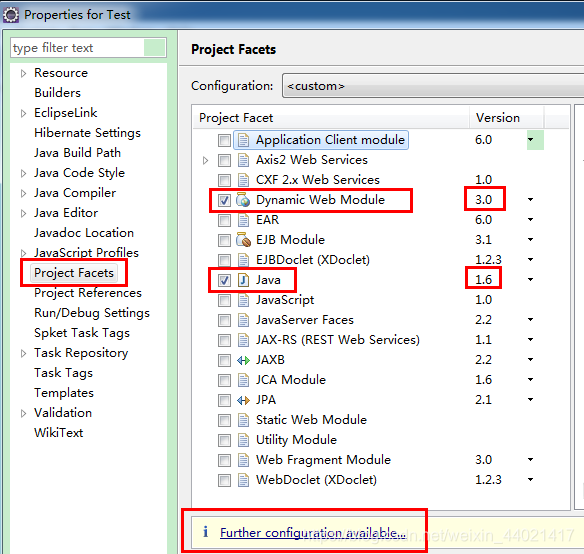584x554 pixels.
Task: Open version dropdown for Java facet
Action: [530, 279]
